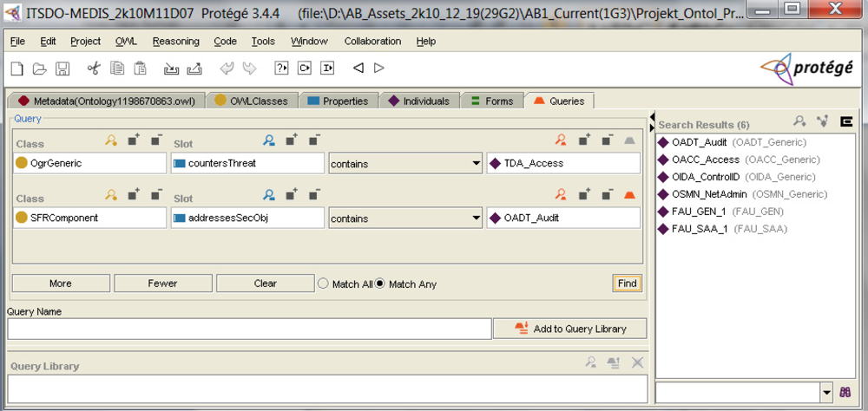Click select slot icon above countersThreat field
This screenshot has height=411, width=868.
pos(269,140)
